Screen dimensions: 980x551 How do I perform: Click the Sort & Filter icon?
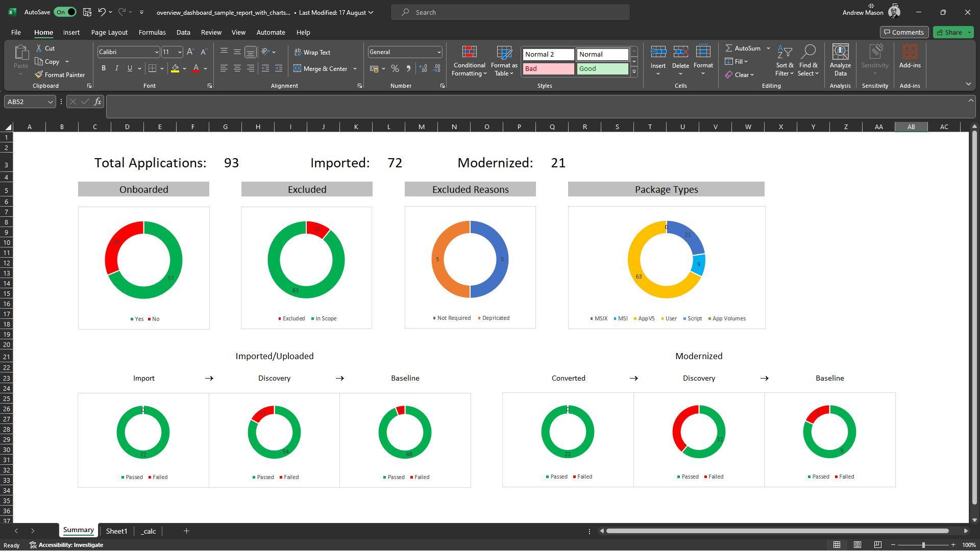(x=785, y=52)
